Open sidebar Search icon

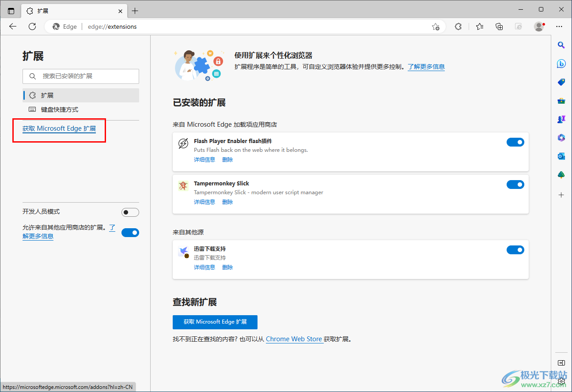coord(561,45)
